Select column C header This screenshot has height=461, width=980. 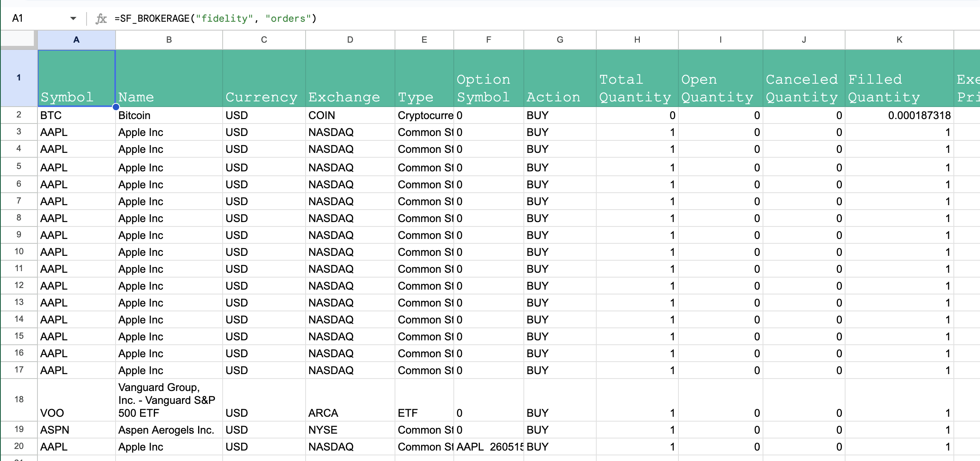[264, 40]
